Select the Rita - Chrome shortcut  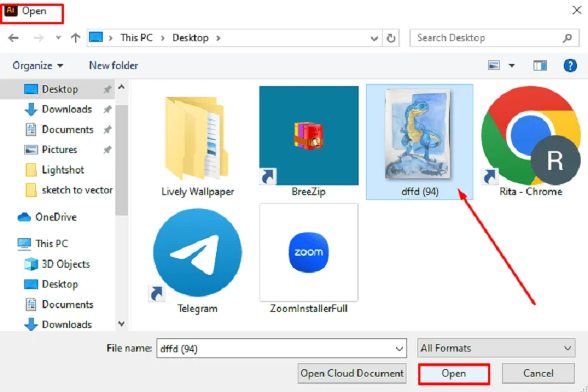(531, 142)
